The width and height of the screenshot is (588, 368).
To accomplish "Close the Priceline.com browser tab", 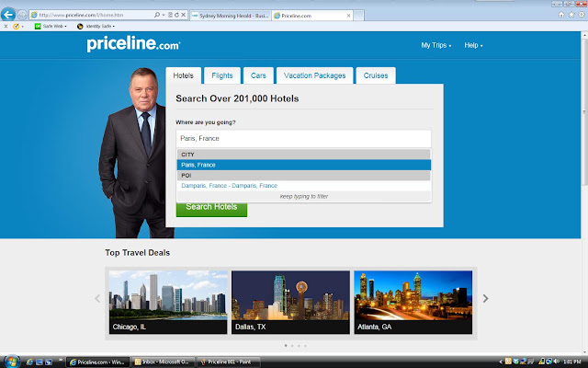I will [x=348, y=16].
